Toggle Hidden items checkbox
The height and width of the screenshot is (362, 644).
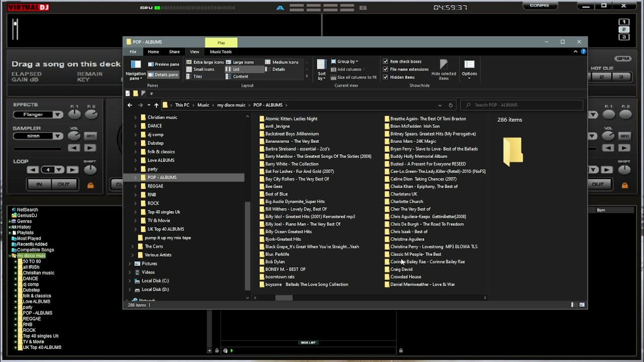pyautogui.click(x=399, y=77)
